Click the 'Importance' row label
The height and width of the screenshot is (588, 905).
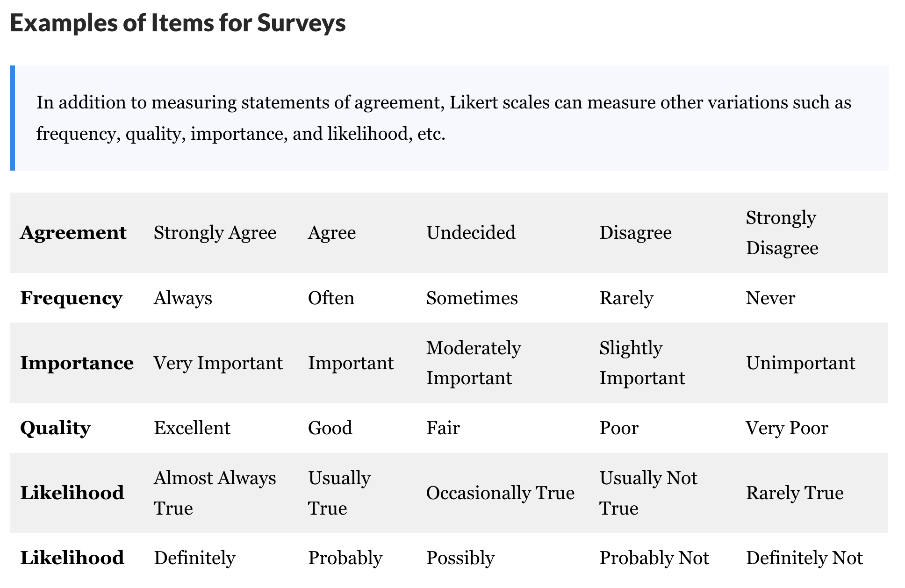(x=77, y=363)
